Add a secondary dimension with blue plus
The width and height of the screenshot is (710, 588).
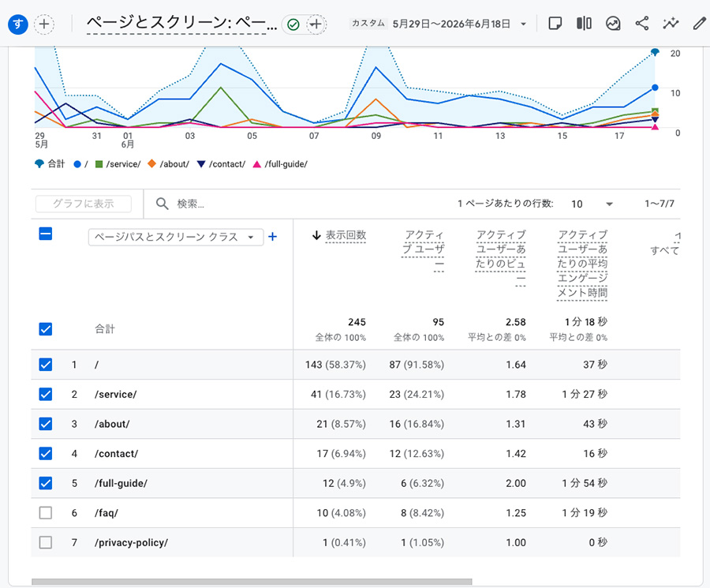(273, 237)
